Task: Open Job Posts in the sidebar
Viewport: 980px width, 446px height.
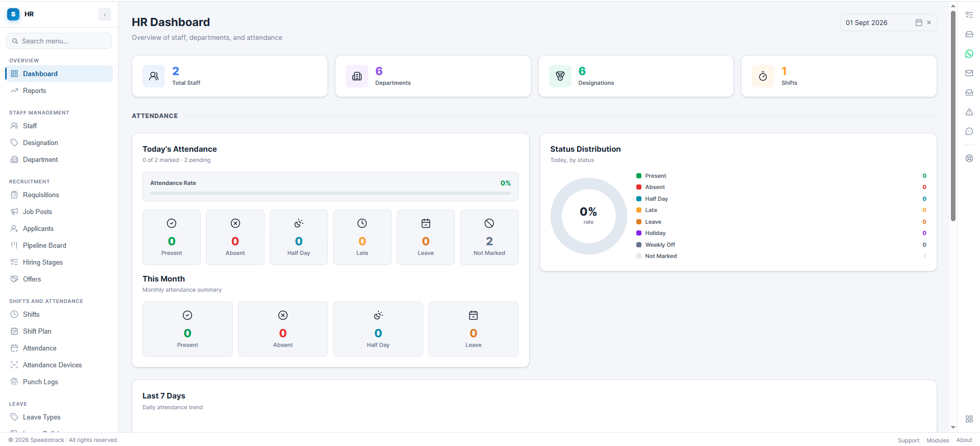Action: tap(59, 212)
